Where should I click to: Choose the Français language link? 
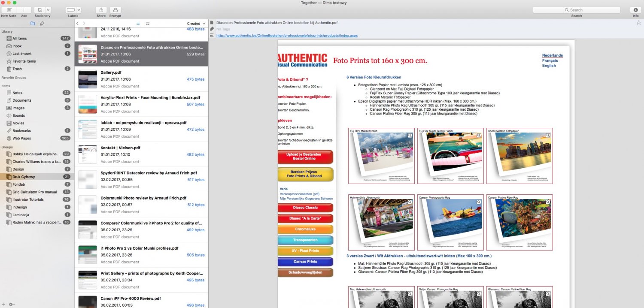click(550, 60)
